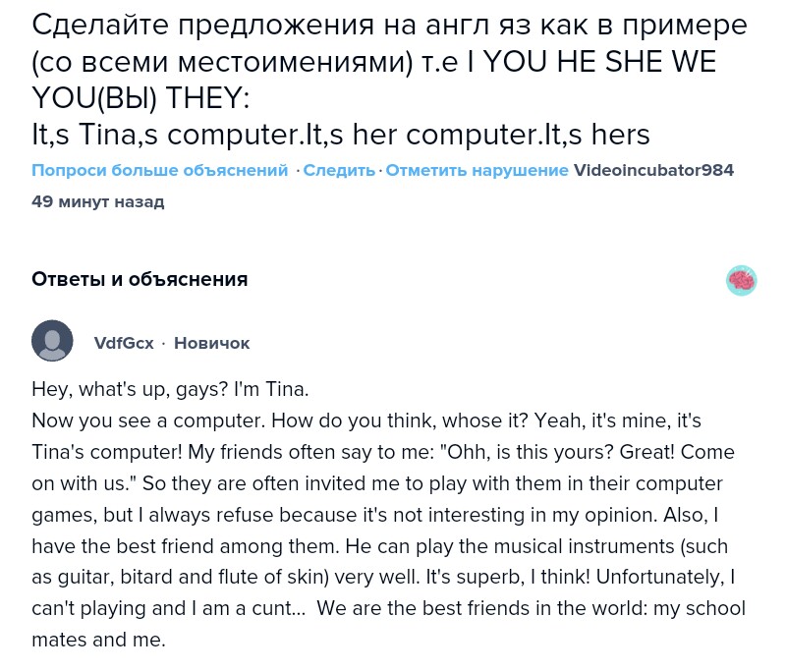Click the final line mates and me.
This screenshot has width=786, height=672.
coord(99,640)
